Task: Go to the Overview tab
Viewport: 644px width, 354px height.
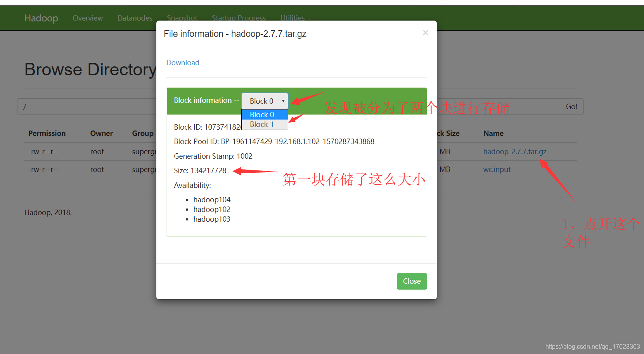Action: (88, 18)
